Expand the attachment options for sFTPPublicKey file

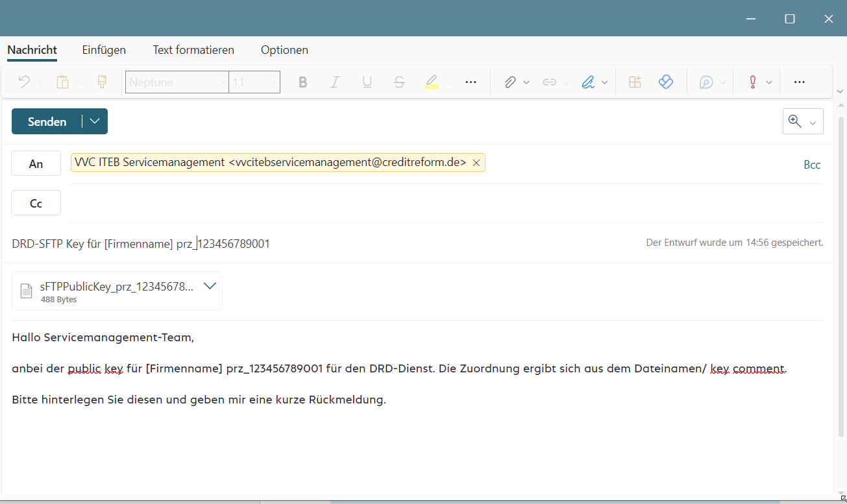pos(209,285)
